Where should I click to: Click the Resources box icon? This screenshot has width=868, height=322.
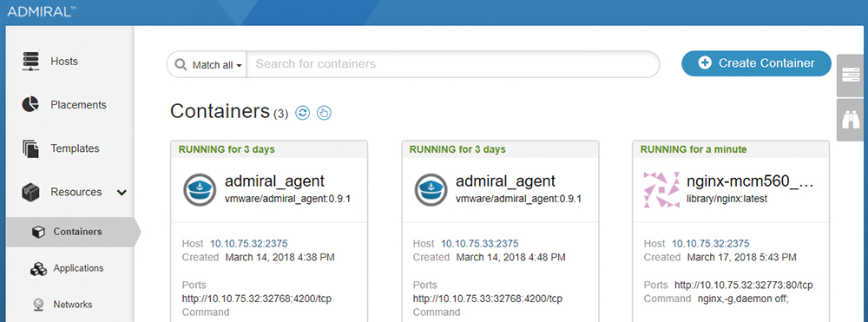30,192
